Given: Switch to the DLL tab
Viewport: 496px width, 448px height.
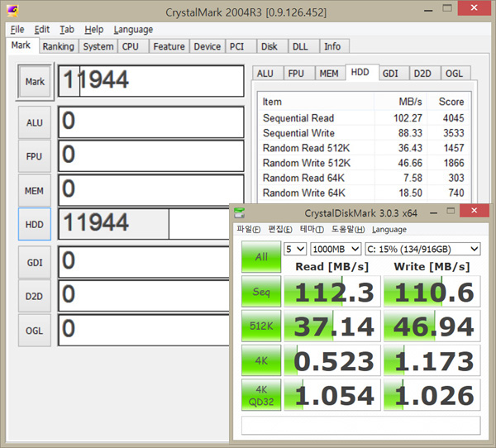Looking at the screenshot, I should click(x=303, y=46).
